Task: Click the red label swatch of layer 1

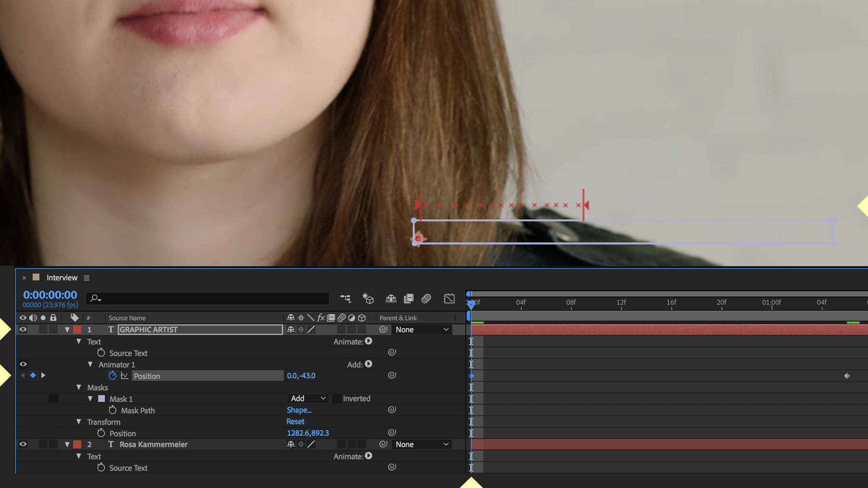Action: click(x=77, y=329)
